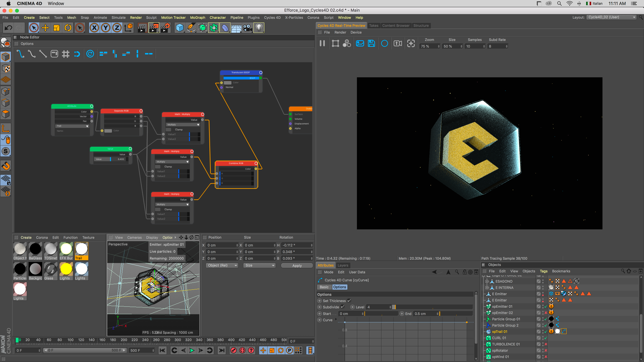Click the Value slider in Value node
Screen dimensions: 644x362
coord(111,159)
